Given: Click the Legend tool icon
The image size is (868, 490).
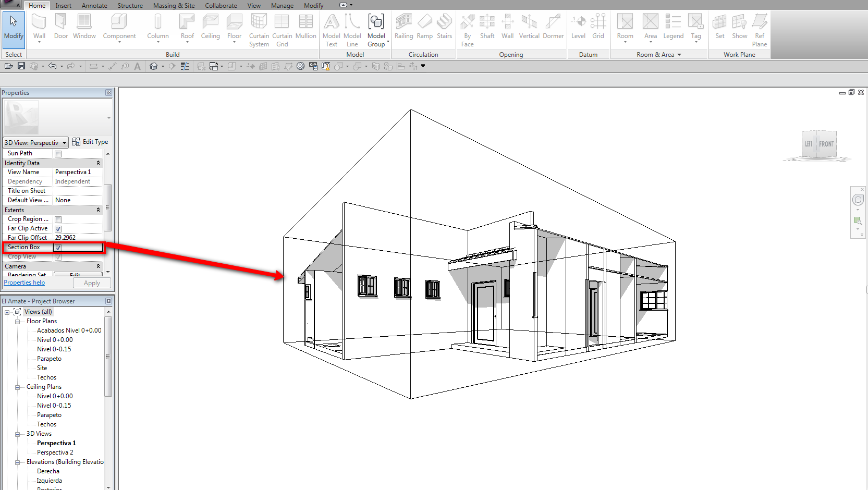Looking at the screenshot, I should [x=673, y=22].
